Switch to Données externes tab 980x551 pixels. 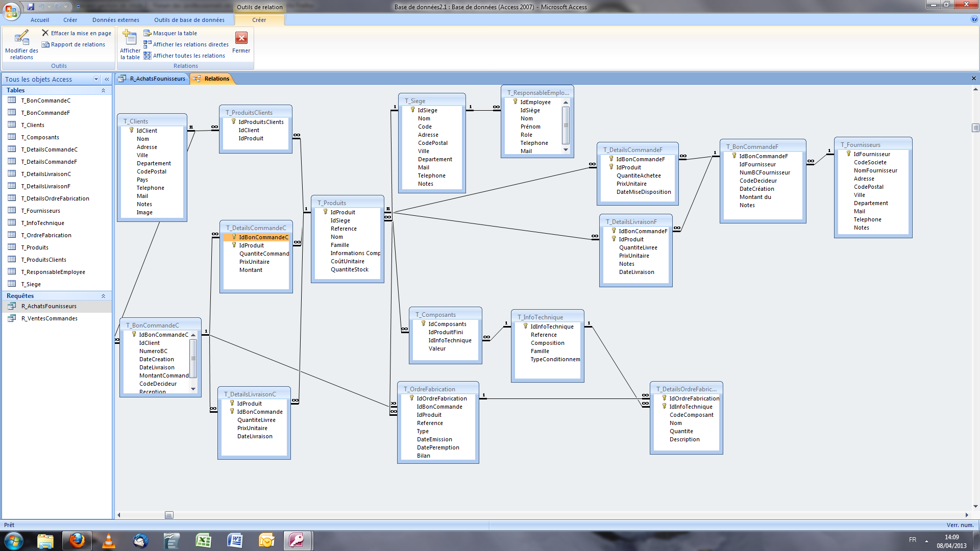(x=116, y=20)
